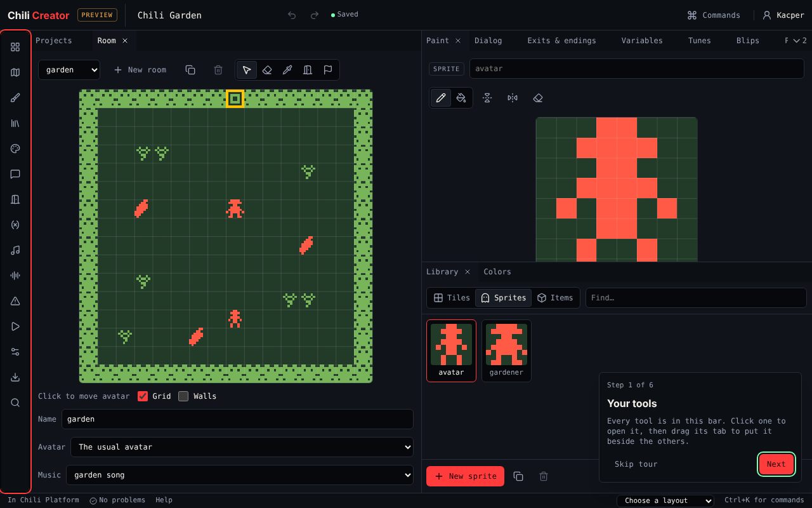
Task: Open the map icon in sidebar
Action: tap(15, 72)
